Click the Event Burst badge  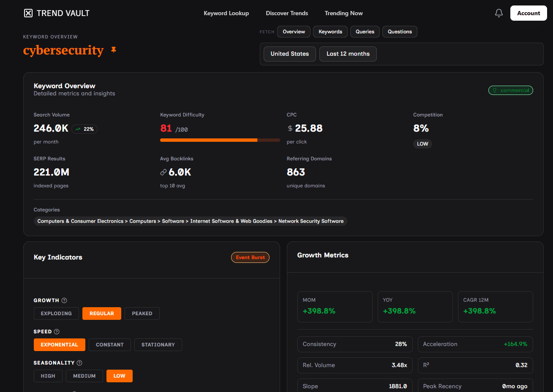click(250, 257)
